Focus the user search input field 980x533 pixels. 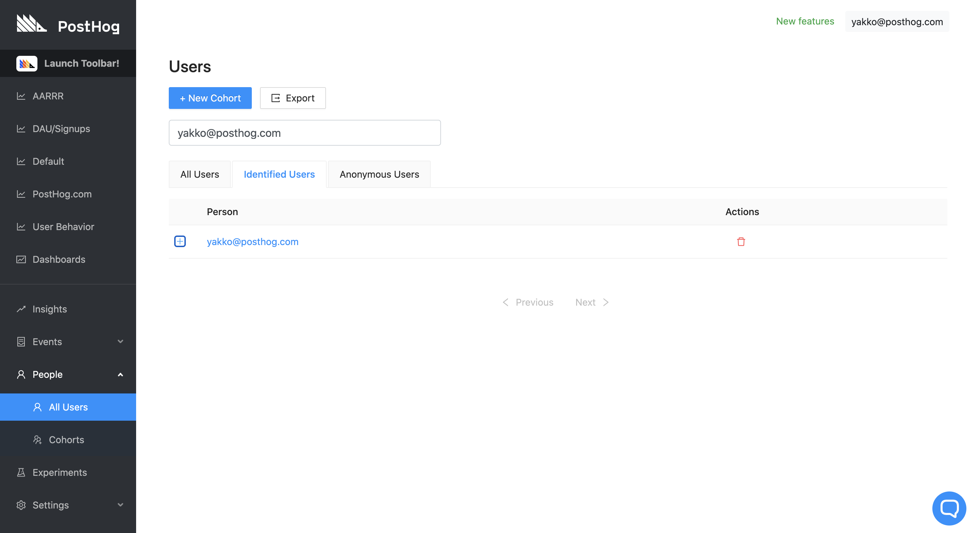tap(304, 133)
